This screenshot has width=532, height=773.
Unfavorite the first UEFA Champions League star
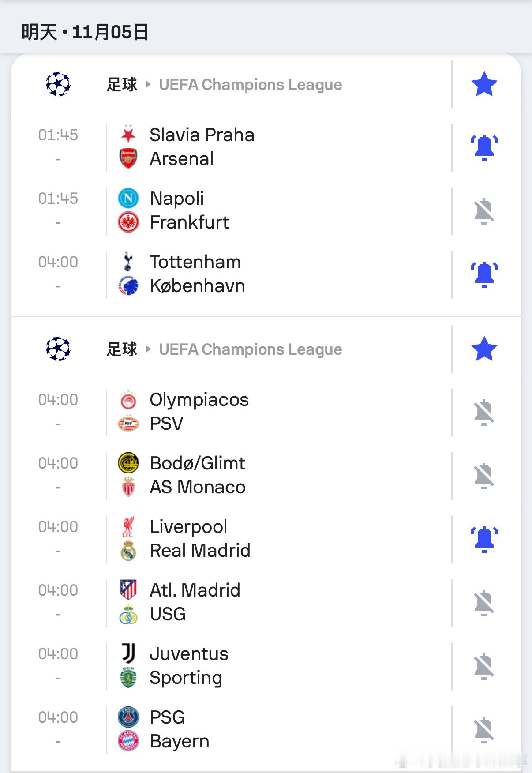pos(484,84)
